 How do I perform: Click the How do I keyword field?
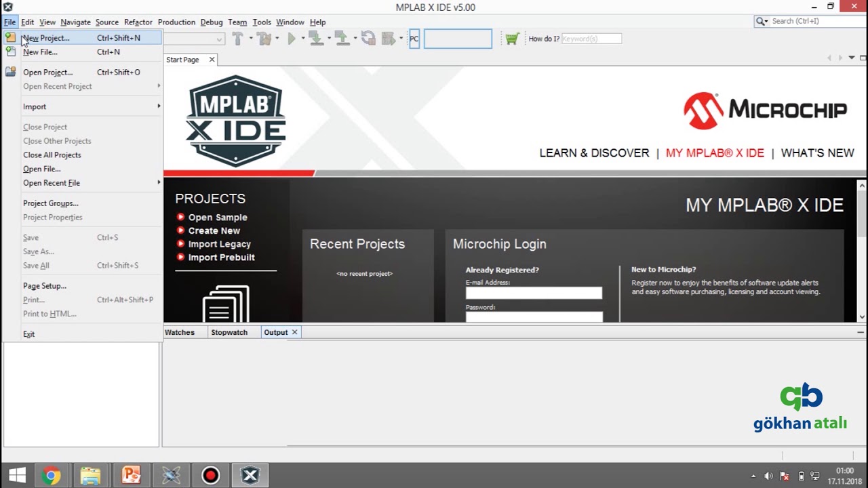[591, 39]
